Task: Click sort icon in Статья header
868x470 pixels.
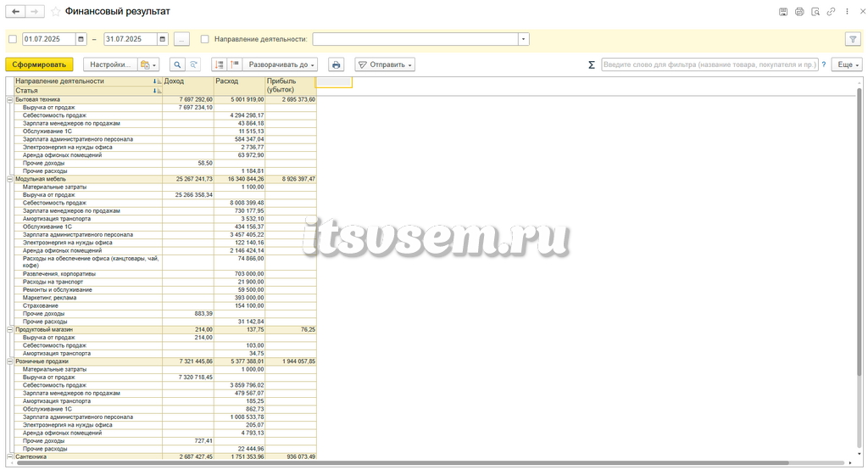Action: click(x=157, y=91)
